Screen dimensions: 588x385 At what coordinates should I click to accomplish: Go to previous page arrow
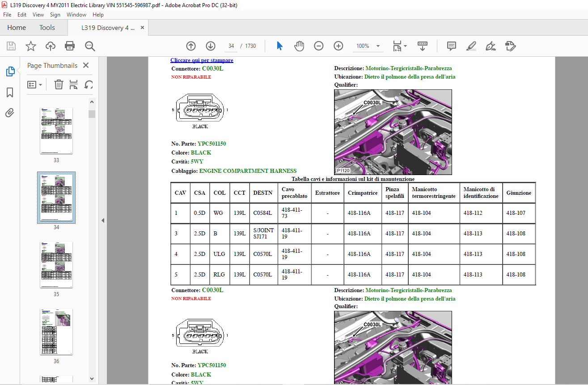click(191, 46)
